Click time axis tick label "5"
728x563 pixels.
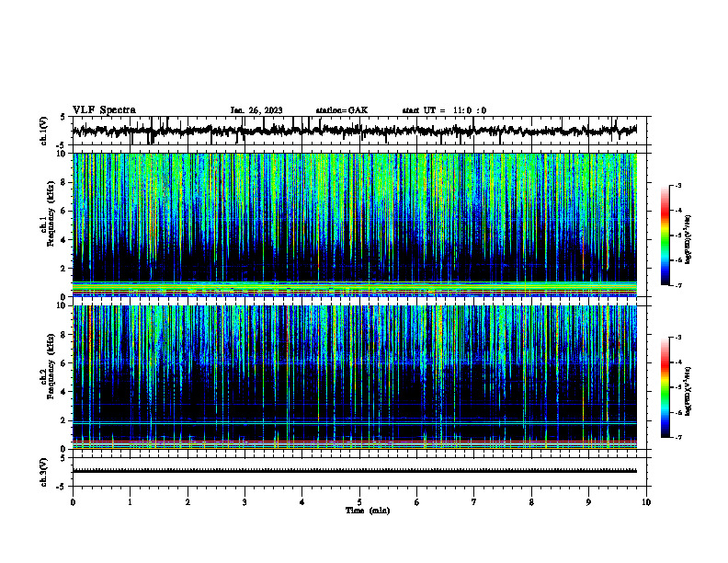tap(359, 502)
